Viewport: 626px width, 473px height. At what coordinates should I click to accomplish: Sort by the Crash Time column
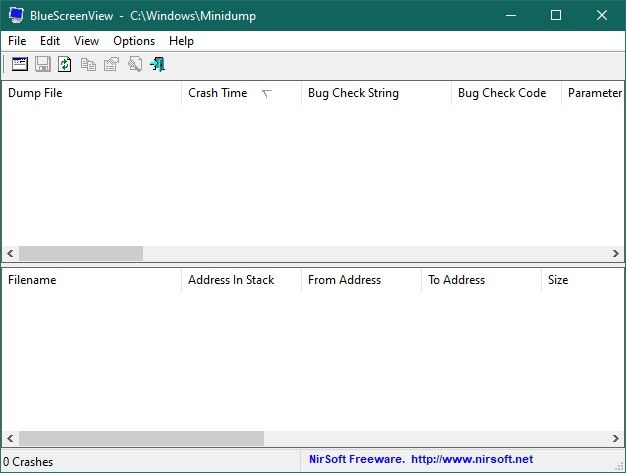217,93
